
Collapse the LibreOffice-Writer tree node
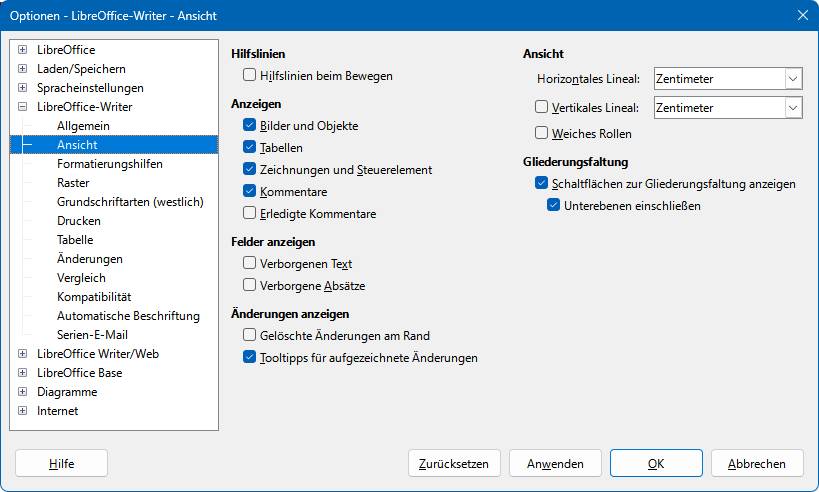22,107
